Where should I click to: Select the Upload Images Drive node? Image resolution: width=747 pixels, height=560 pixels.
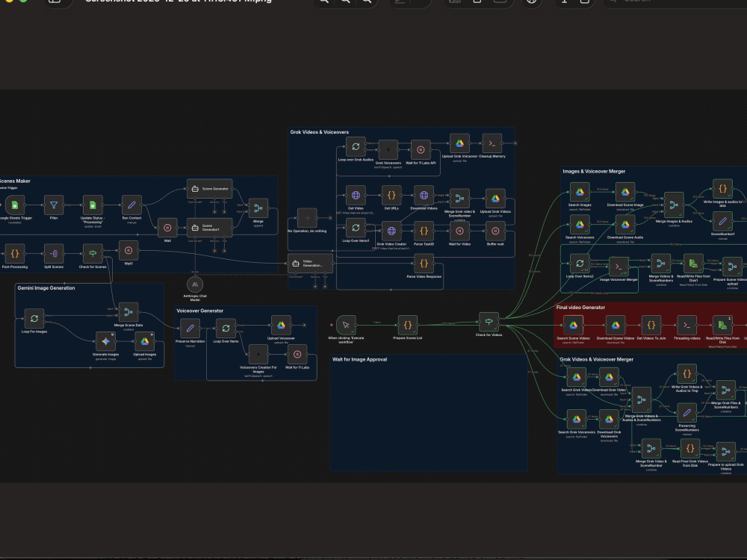144,341
